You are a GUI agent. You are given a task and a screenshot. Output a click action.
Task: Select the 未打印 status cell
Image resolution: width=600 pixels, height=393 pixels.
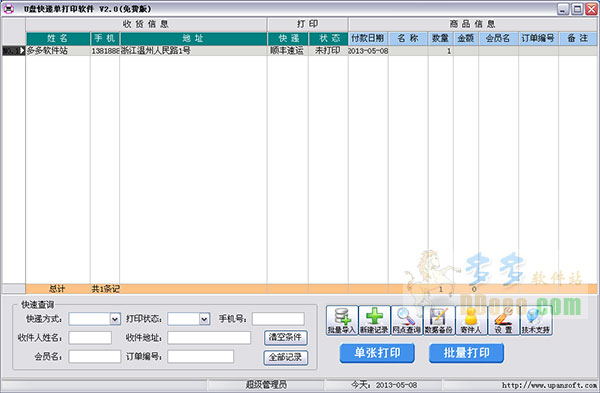pos(328,51)
